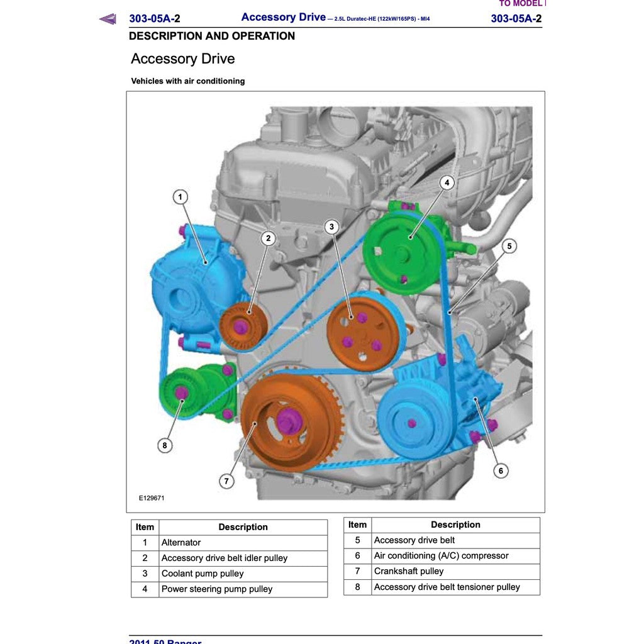Image resolution: width=644 pixels, height=644 pixels.
Task: Select the DESCRIPTION AND OPERATION heading
Action: coord(212,36)
